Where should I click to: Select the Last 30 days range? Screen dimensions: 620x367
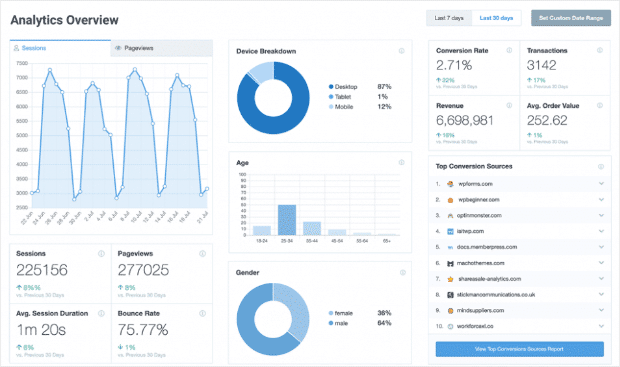(496, 18)
